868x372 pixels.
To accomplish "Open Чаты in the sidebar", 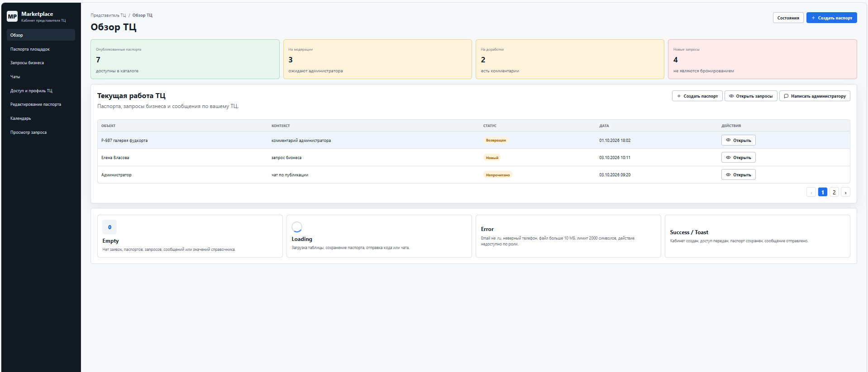I will (x=41, y=77).
